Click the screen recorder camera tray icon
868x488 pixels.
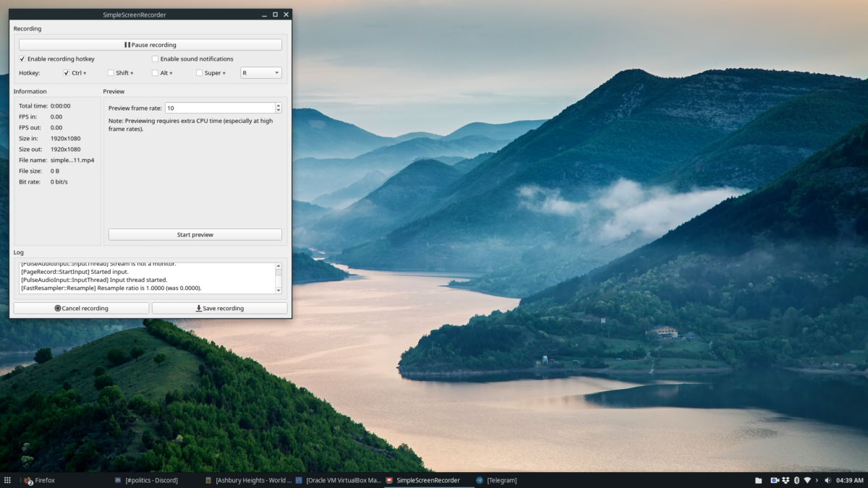[x=774, y=480]
